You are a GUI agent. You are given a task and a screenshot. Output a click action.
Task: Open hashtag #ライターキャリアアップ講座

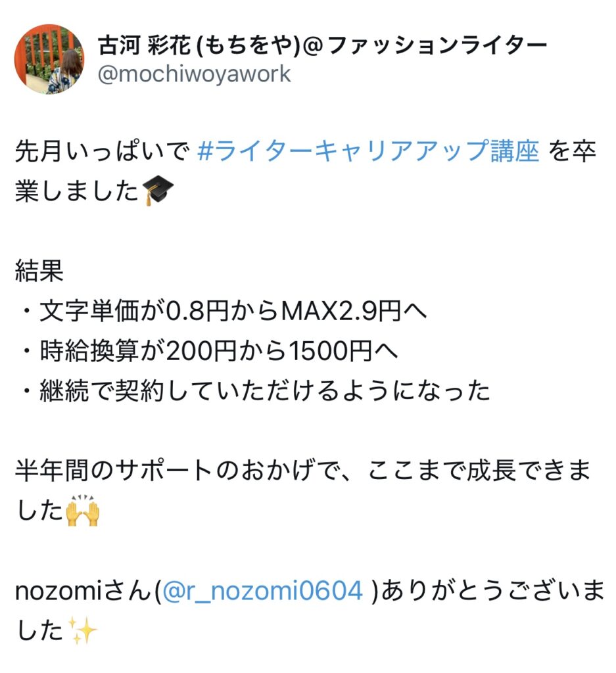coord(368,151)
